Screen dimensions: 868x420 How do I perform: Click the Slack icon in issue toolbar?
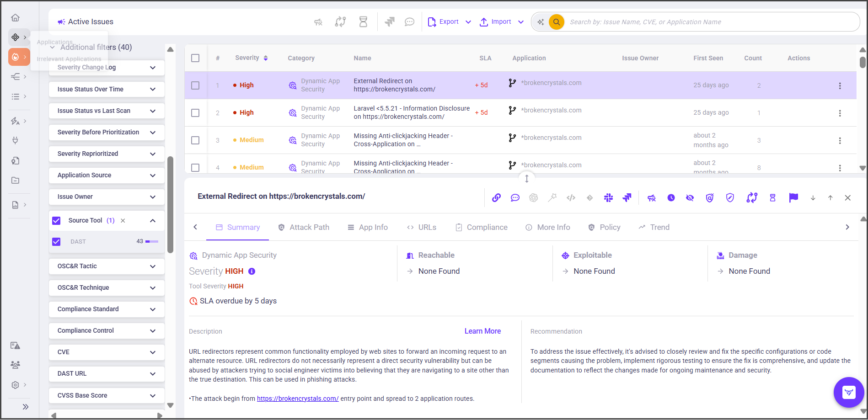(608, 198)
